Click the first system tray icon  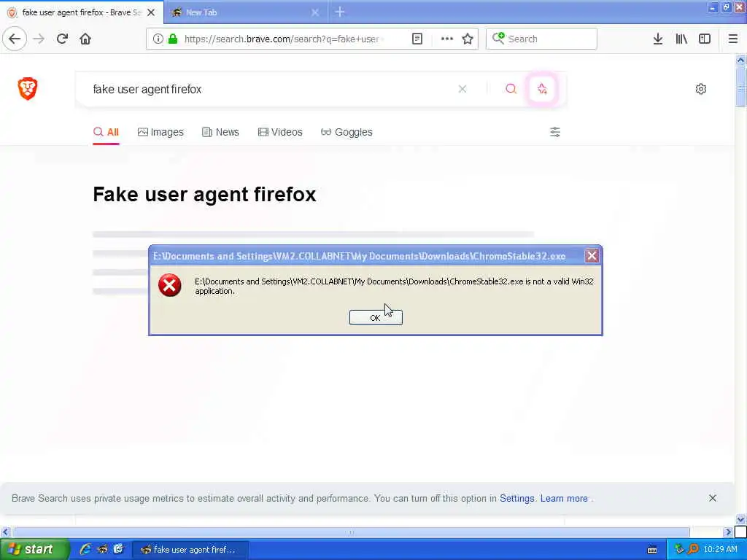pyautogui.click(x=679, y=549)
